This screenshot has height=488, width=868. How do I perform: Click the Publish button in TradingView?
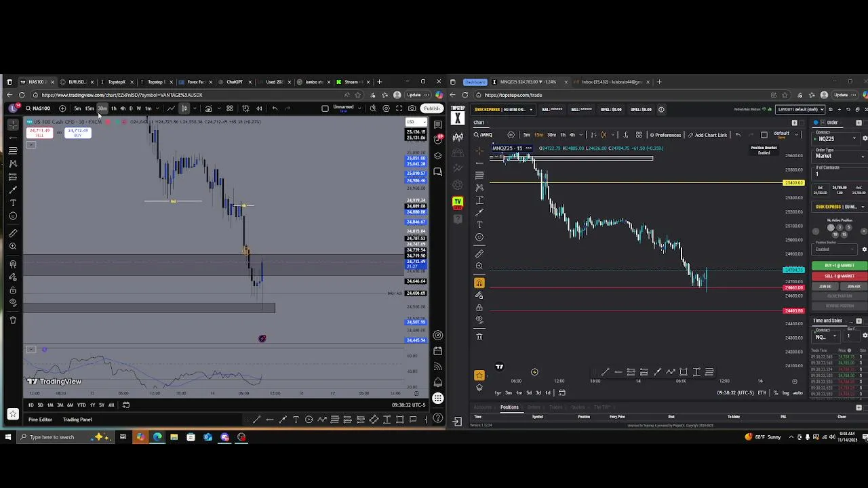[x=432, y=108]
